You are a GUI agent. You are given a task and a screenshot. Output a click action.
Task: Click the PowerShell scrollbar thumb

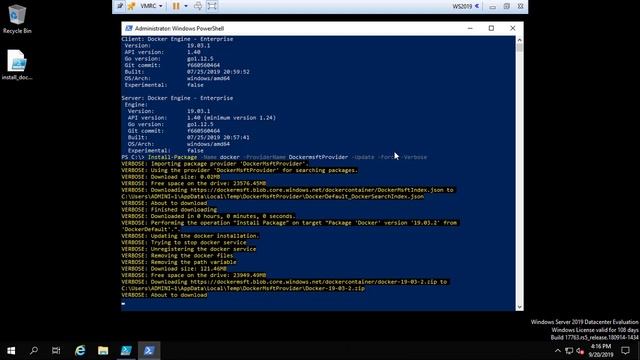coord(519,48)
